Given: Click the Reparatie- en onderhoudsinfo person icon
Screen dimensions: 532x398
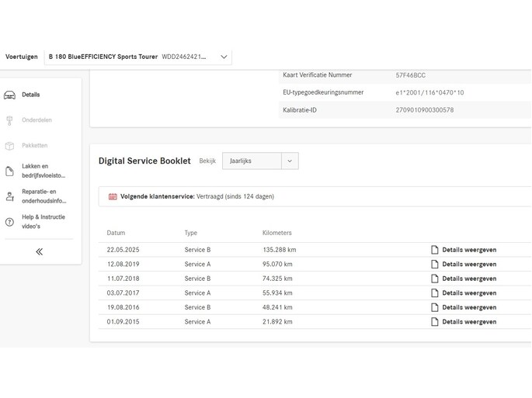Looking at the screenshot, I should click(10, 196).
